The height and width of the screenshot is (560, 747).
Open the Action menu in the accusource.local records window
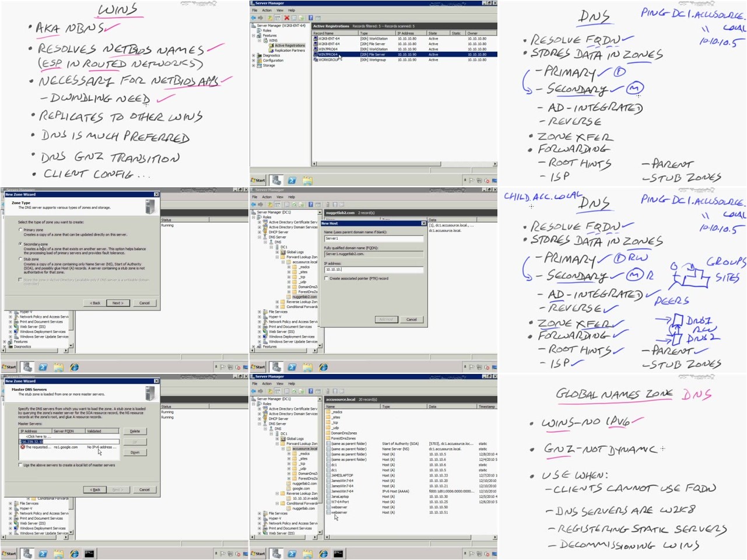(266, 383)
